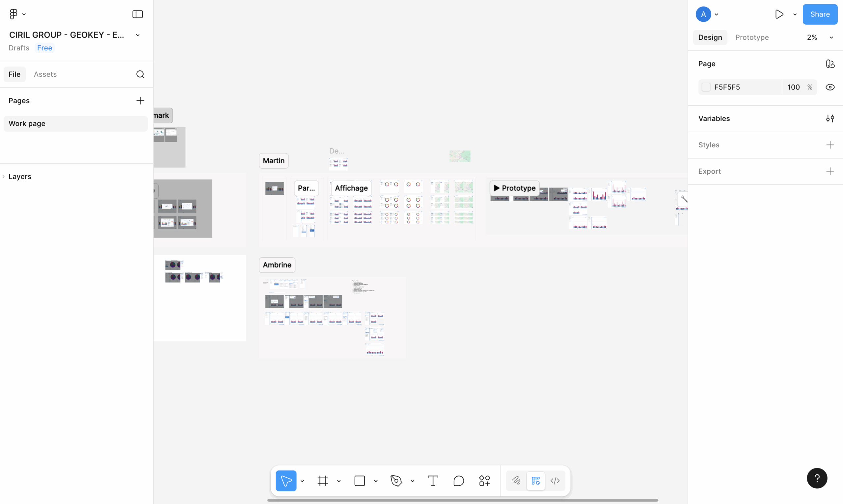Open variables settings icon
Viewport: 843px width, 504px height.
coord(830,118)
